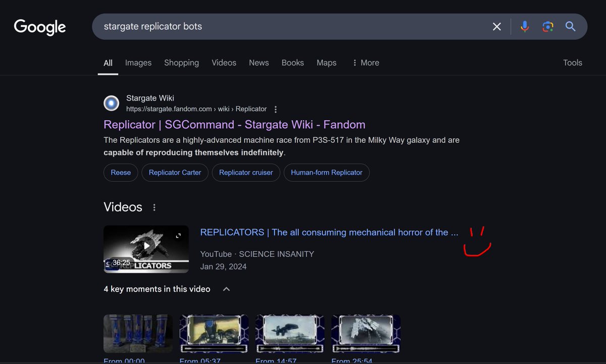Click the Reese sitelink chip

[121, 173]
